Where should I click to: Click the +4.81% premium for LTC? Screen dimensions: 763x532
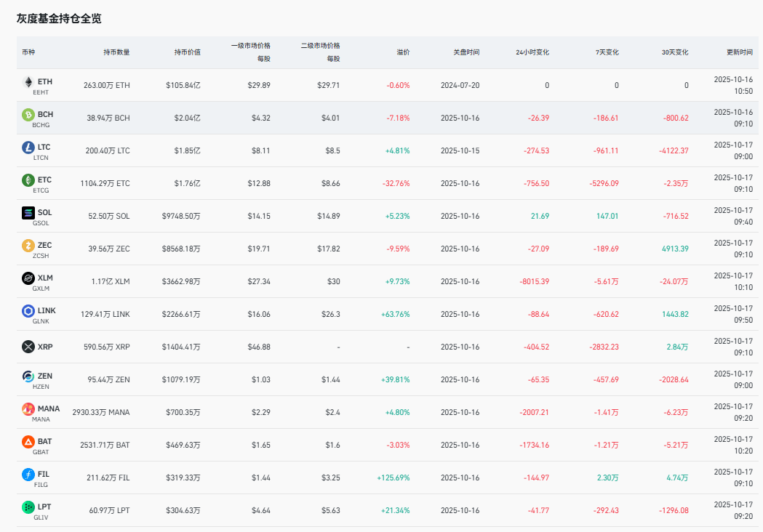398,150
